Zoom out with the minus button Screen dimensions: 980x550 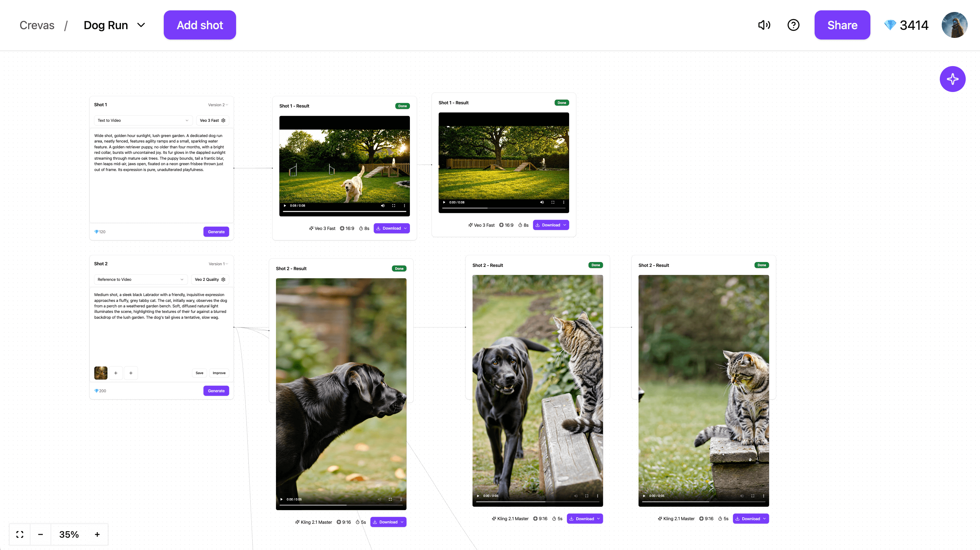pos(40,534)
